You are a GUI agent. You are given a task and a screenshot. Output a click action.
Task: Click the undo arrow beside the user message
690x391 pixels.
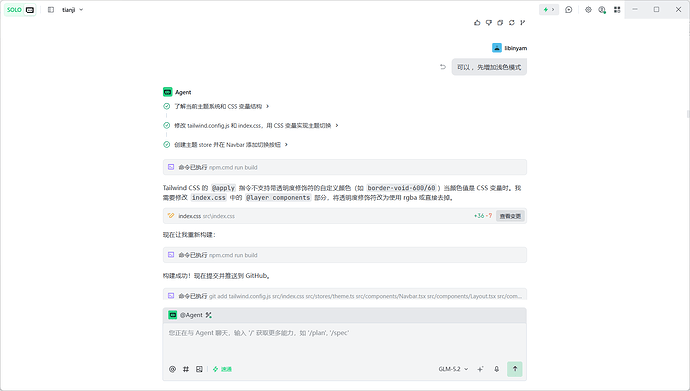tap(443, 67)
